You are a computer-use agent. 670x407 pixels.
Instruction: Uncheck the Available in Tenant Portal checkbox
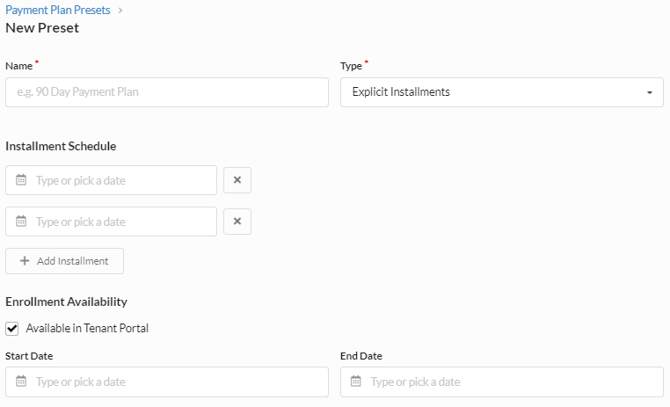[12, 329]
